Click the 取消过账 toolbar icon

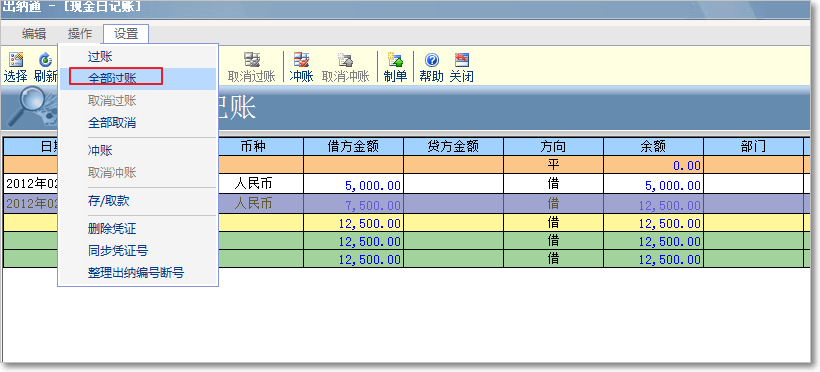click(x=252, y=67)
